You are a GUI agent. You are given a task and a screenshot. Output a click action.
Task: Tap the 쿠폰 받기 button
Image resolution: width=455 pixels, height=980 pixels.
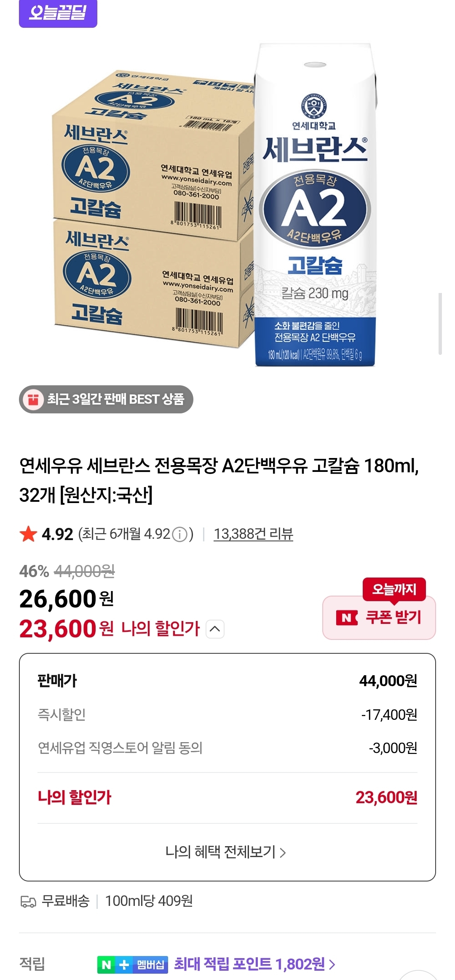[x=379, y=618]
